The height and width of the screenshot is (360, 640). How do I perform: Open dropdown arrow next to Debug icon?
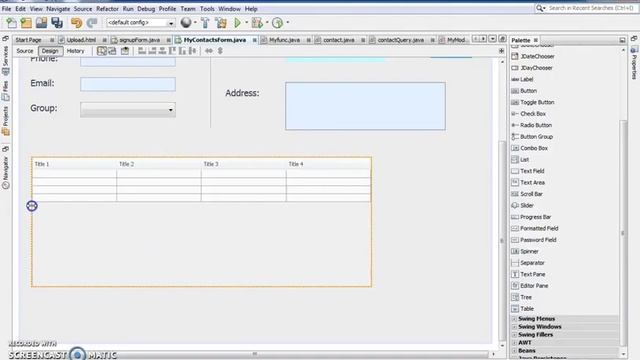(267, 23)
